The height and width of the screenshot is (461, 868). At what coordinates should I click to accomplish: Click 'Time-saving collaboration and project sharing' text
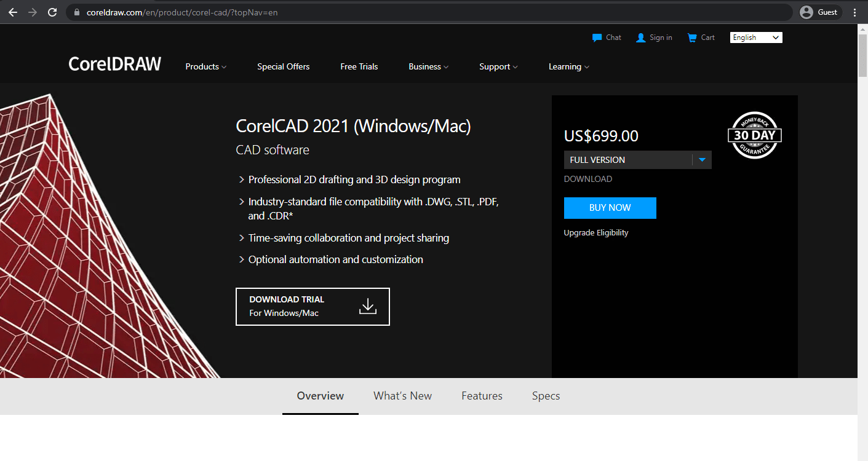point(349,238)
